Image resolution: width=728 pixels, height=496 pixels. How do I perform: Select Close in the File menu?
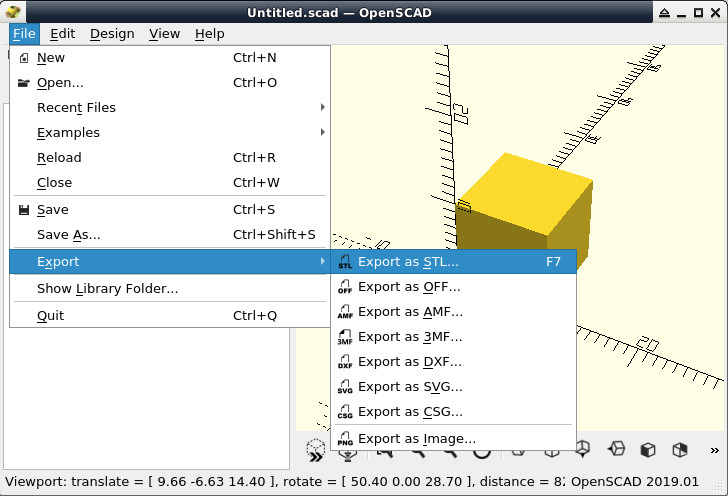click(x=169, y=183)
